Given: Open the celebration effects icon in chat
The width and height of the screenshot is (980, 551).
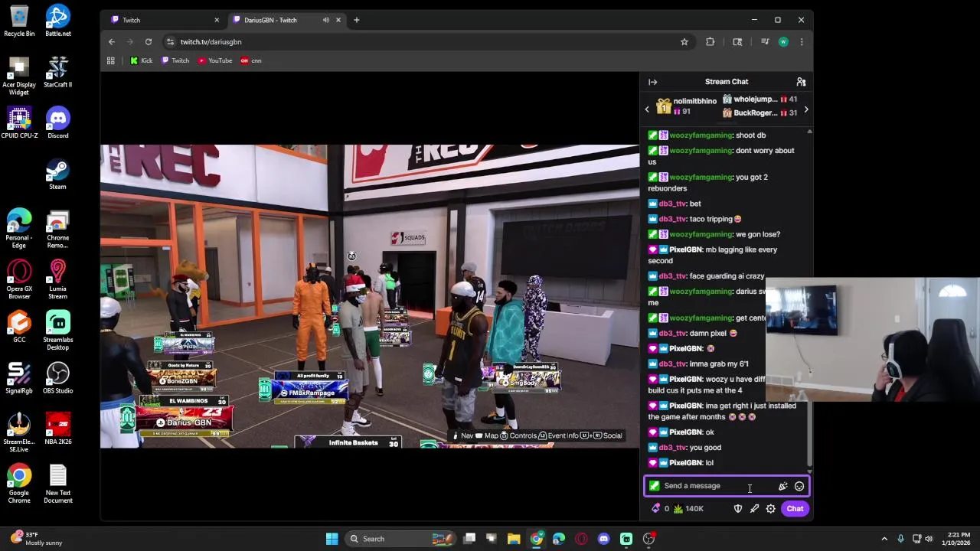Looking at the screenshot, I should (782, 486).
